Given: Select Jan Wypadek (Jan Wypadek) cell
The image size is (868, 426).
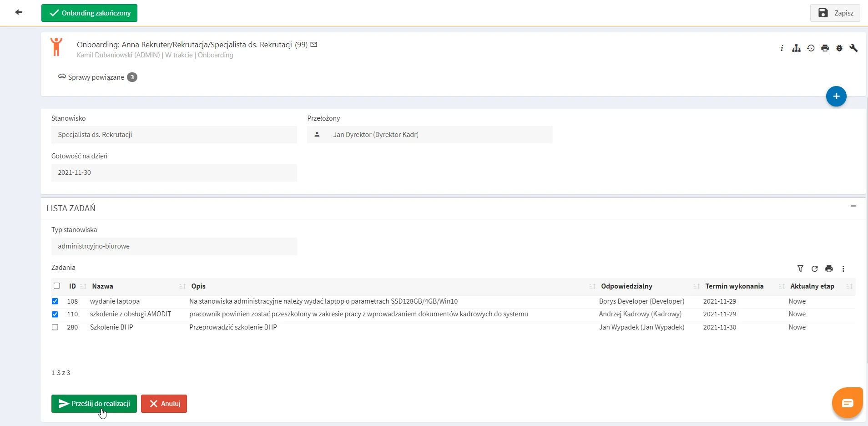Looking at the screenshot, I should click(x=641, y=327).
